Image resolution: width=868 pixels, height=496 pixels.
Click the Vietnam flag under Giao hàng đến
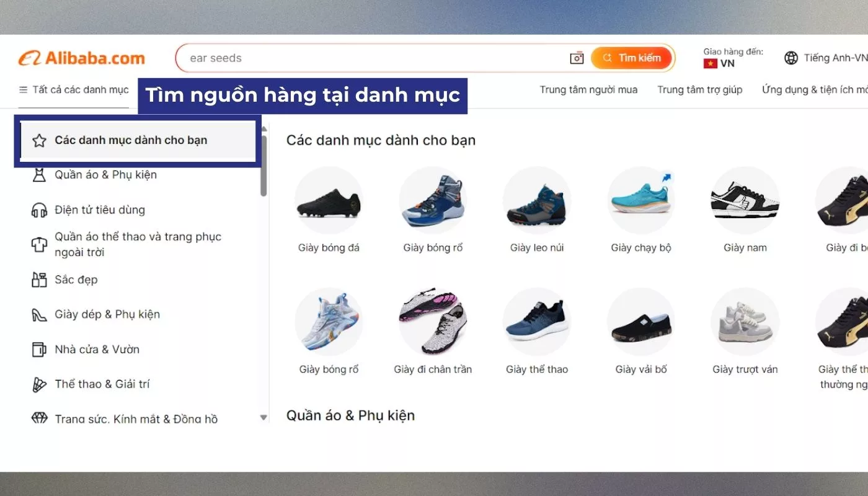(x=711, y=63)
